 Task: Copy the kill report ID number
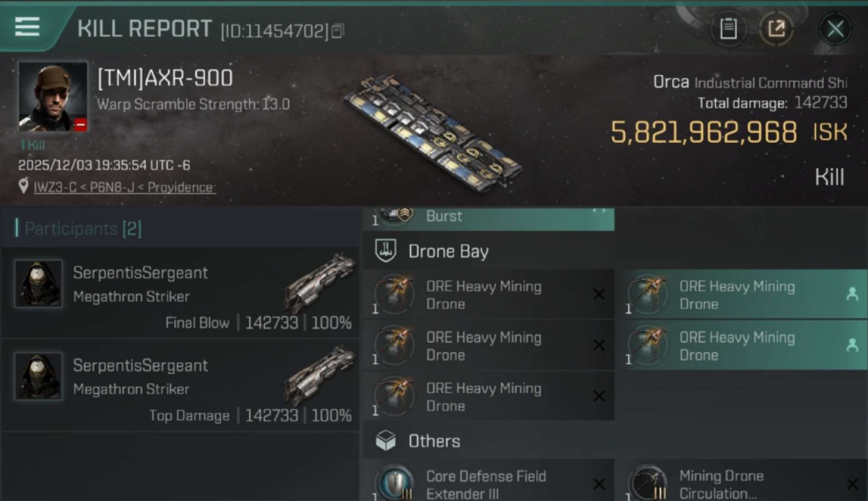[338, 31]
